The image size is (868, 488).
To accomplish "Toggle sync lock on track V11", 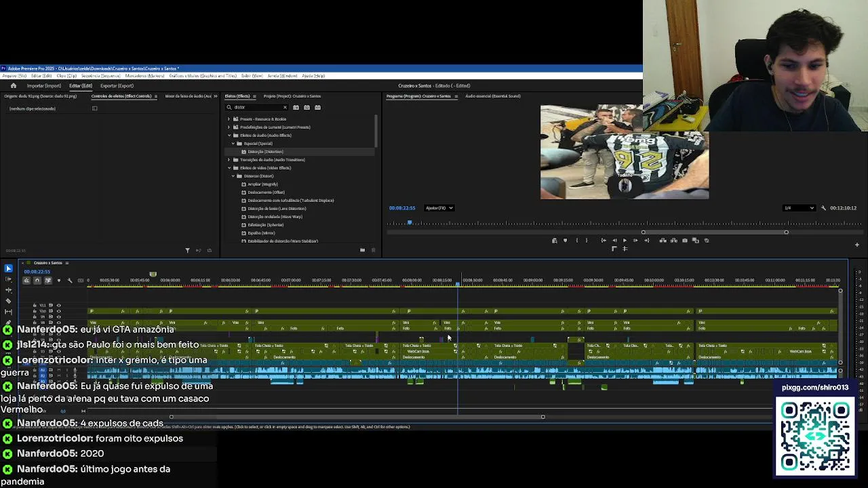I will coord(51,306).
